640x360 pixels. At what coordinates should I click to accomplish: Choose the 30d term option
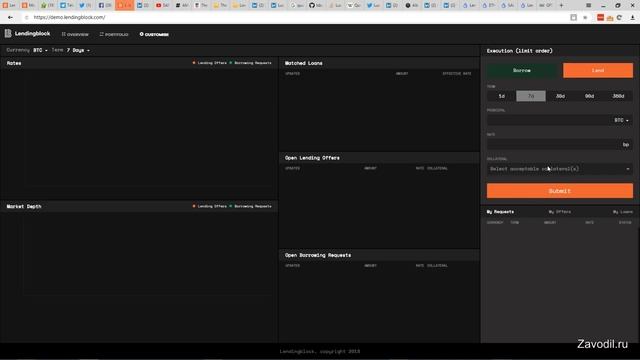[x=560, y=96]
